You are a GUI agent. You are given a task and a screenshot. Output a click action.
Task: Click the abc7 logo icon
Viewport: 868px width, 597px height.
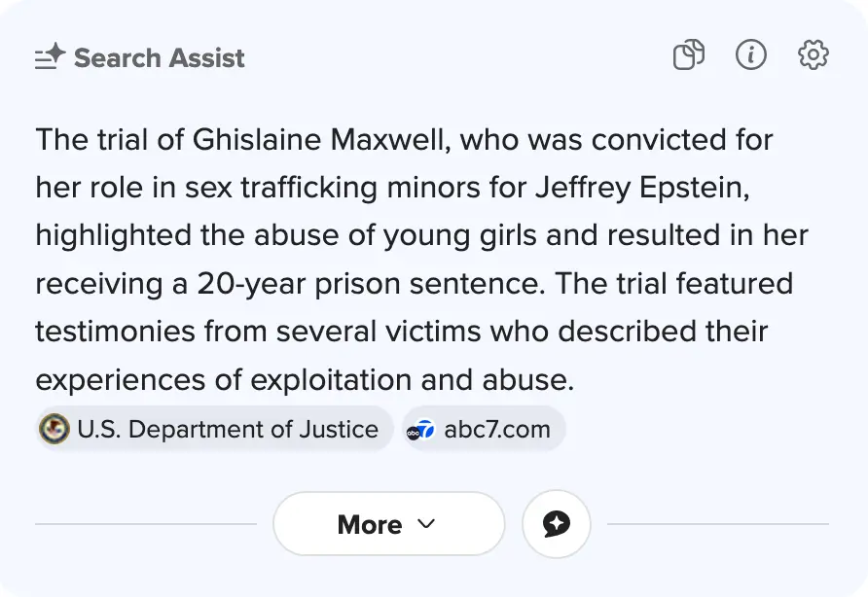(420, 429)
